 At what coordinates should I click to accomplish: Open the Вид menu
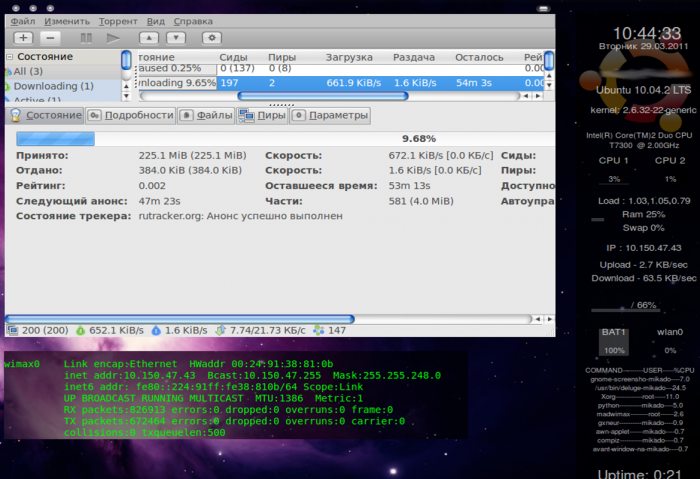tap(156, 21)
